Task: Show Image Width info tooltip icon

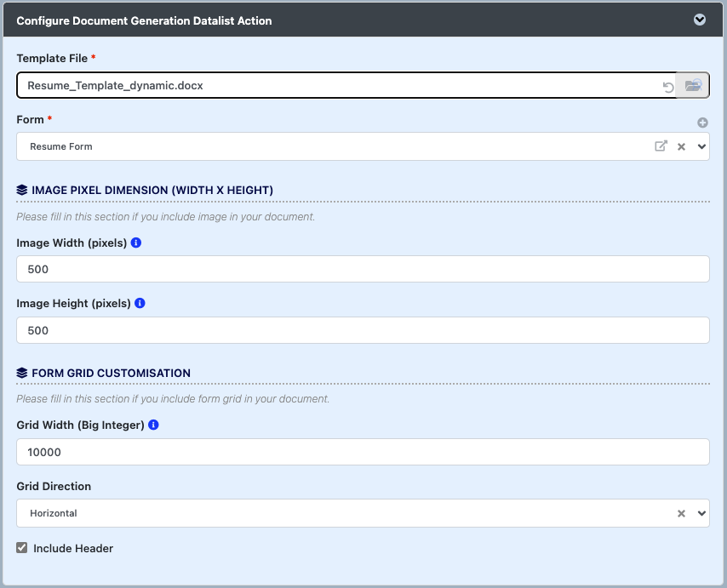Action: 136,243
